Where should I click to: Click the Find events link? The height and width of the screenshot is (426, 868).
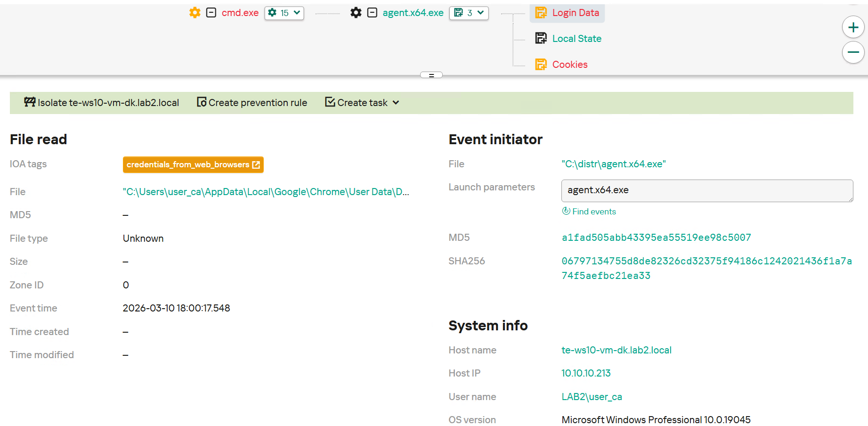593,212
